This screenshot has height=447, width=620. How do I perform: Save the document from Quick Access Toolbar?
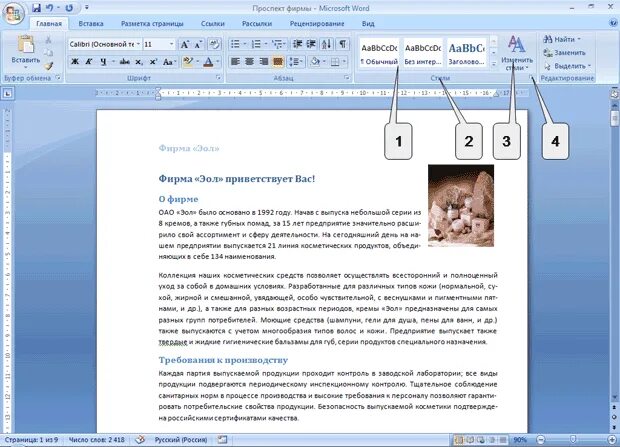(x=36, y=8)
